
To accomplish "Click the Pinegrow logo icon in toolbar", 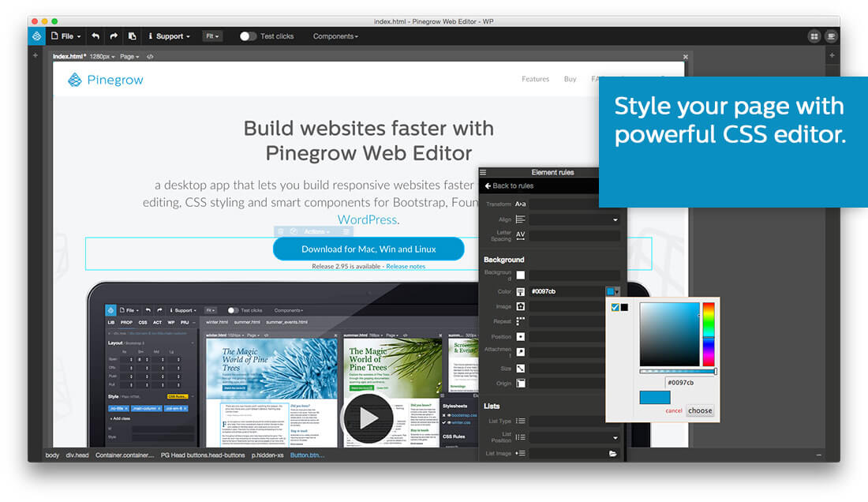I will (x=36, y=36).
